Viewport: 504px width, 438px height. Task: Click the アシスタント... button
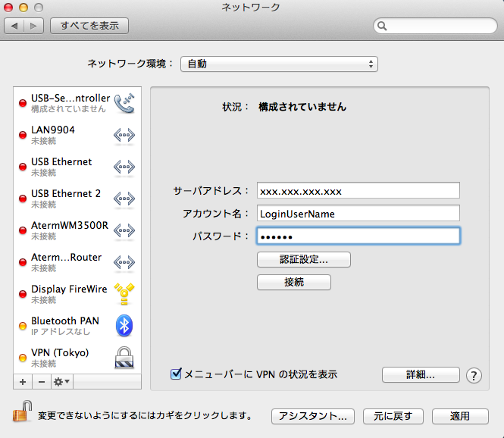click(313, 417)
